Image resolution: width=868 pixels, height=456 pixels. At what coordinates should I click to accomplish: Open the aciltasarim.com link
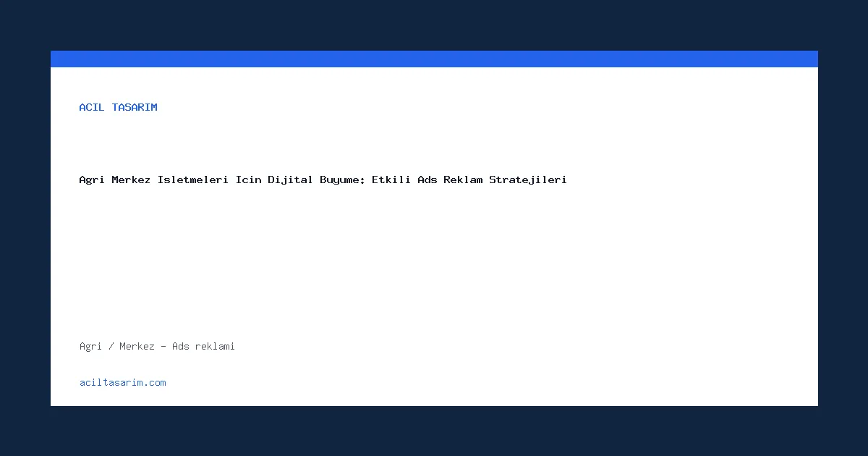(x=123, y=382)
